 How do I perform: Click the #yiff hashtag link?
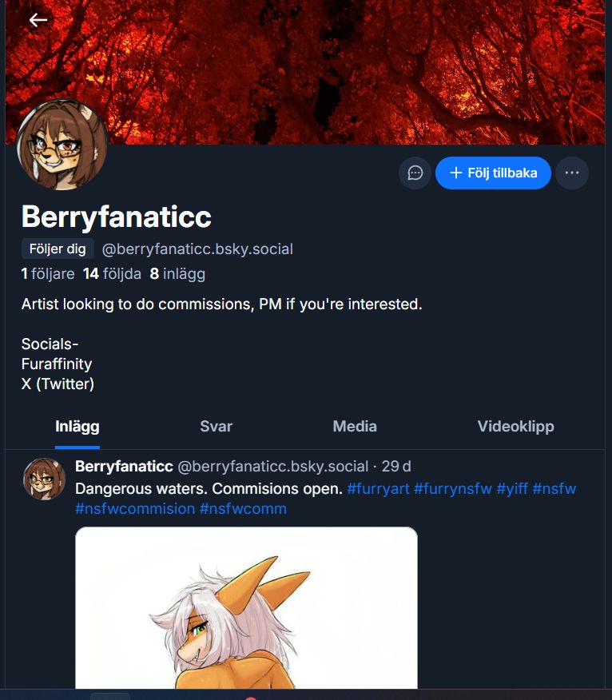512,489
